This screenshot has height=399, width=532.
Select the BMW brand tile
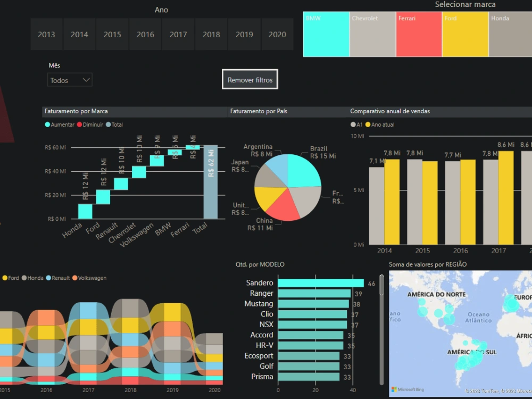click(x=326, y=34)
